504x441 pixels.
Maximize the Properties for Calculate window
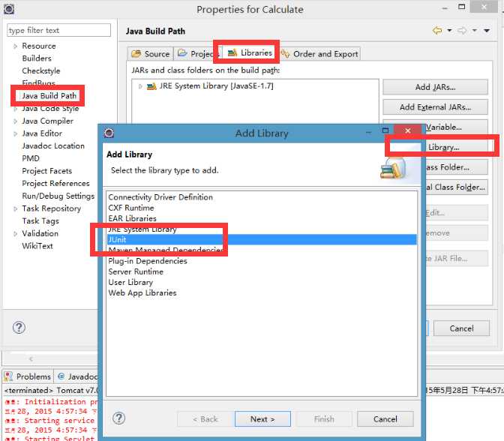461,7
